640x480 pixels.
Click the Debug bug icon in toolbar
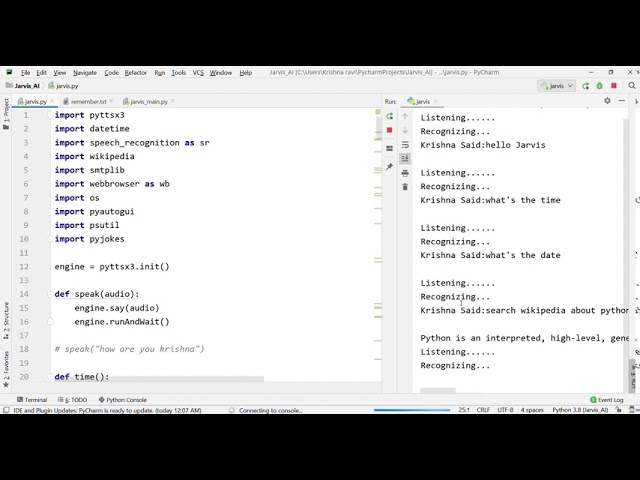pos(599,86)
